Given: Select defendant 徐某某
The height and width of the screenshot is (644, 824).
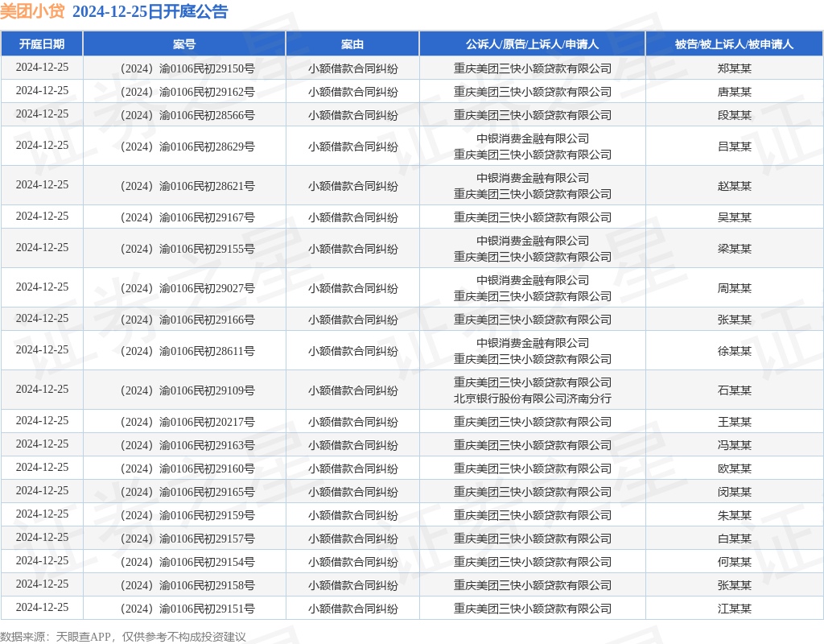Looking at the screenshot, I should (734, 351).
